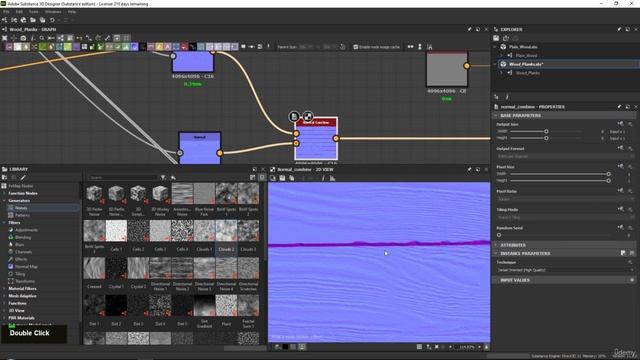Collapse the Plain_Wood.sbs package
This screenshot has width=640, height=360.
point(496,47)
